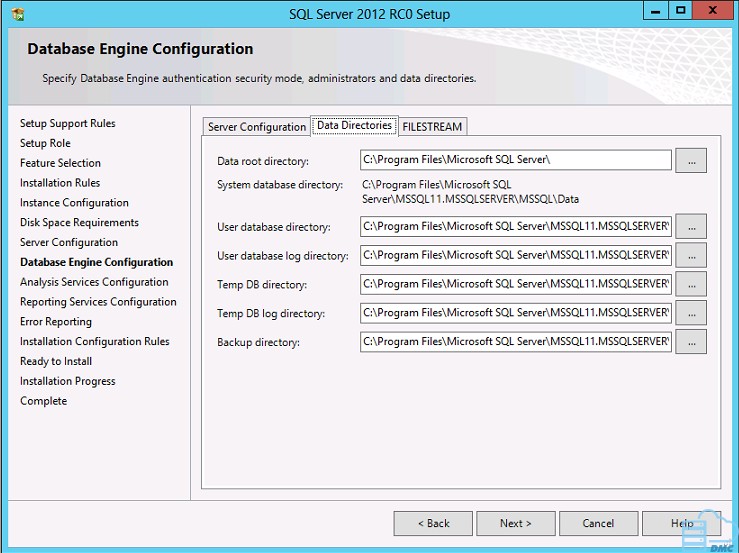
Task: Click Installation Rules step
Action: [60, 183]
